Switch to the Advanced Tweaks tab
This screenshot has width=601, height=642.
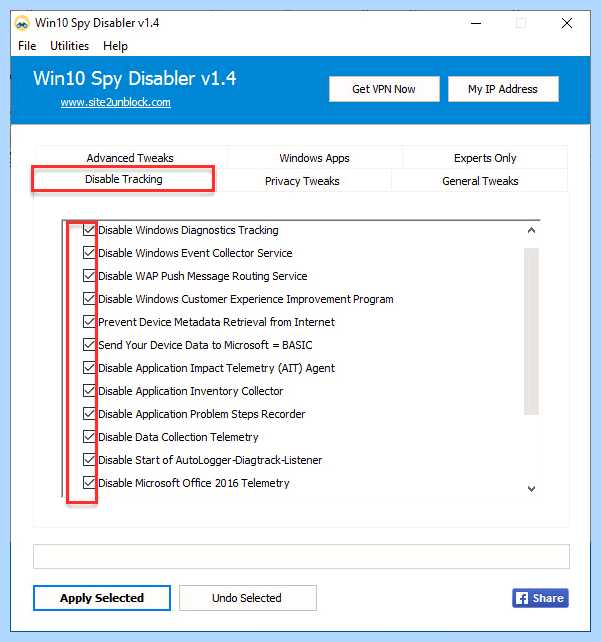[x=130, y=158]
